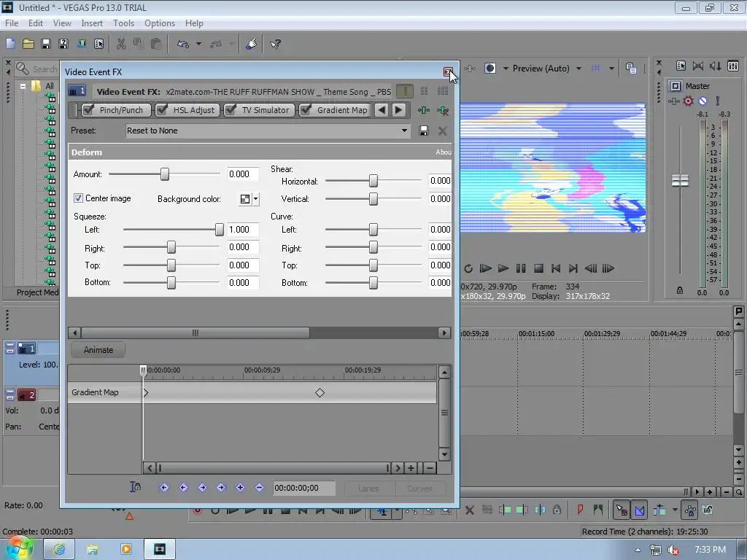Shift FX chain view left
Image resolution: width=747 pixels, height=560 pixels.
[381, 110]
